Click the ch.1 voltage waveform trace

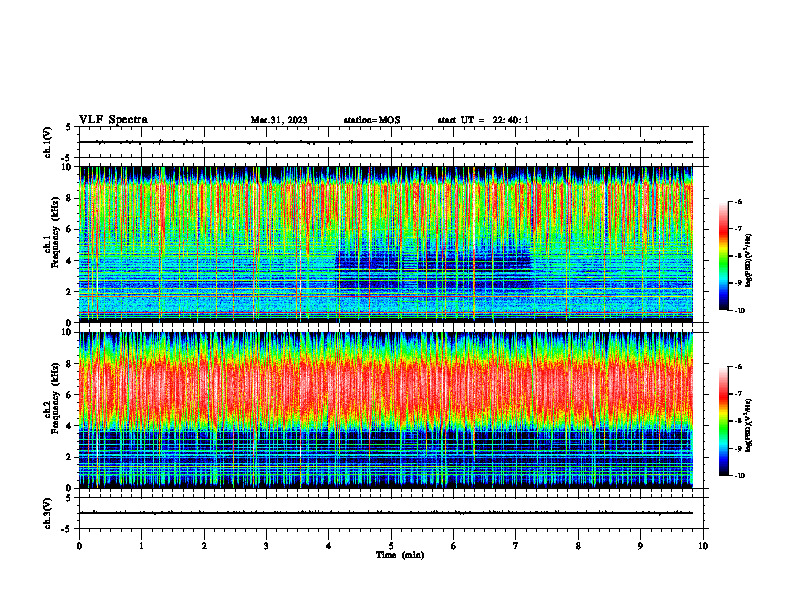[x=386, y=142]
